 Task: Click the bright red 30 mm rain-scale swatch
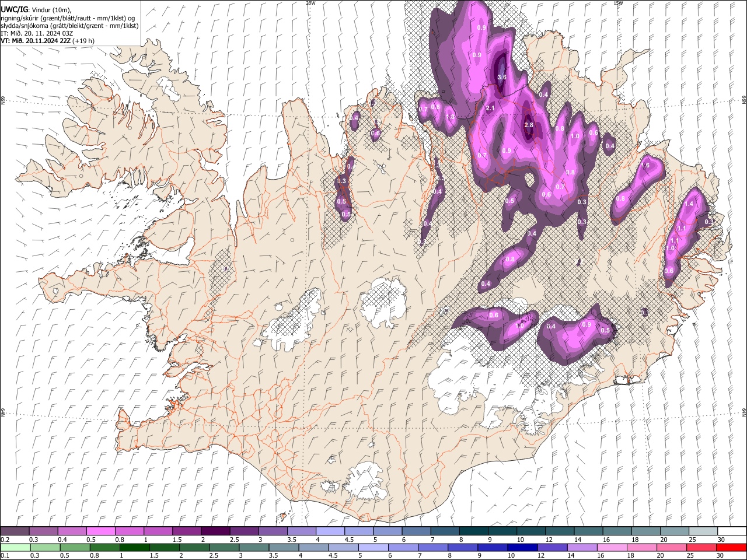(x=731, y=548)
